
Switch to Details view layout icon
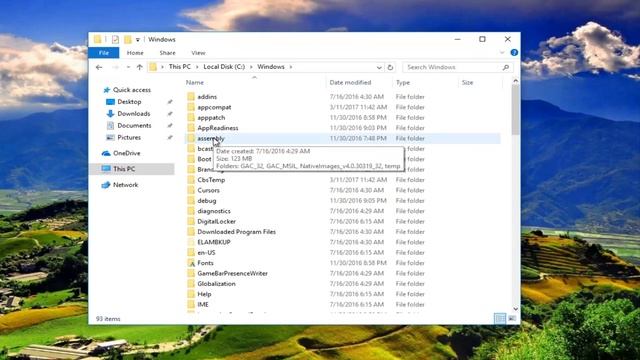[500, 318]
